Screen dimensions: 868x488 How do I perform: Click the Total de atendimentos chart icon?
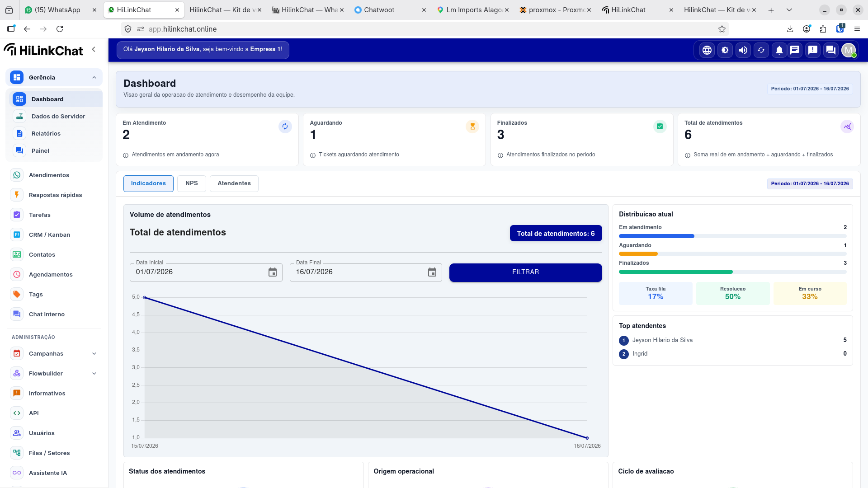847,127
